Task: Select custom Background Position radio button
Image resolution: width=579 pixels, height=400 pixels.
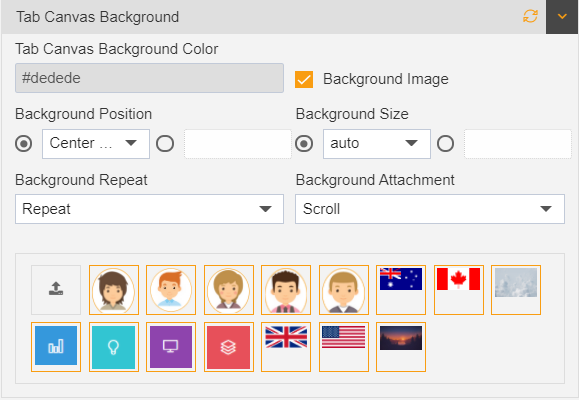Action: coord(165,144)
